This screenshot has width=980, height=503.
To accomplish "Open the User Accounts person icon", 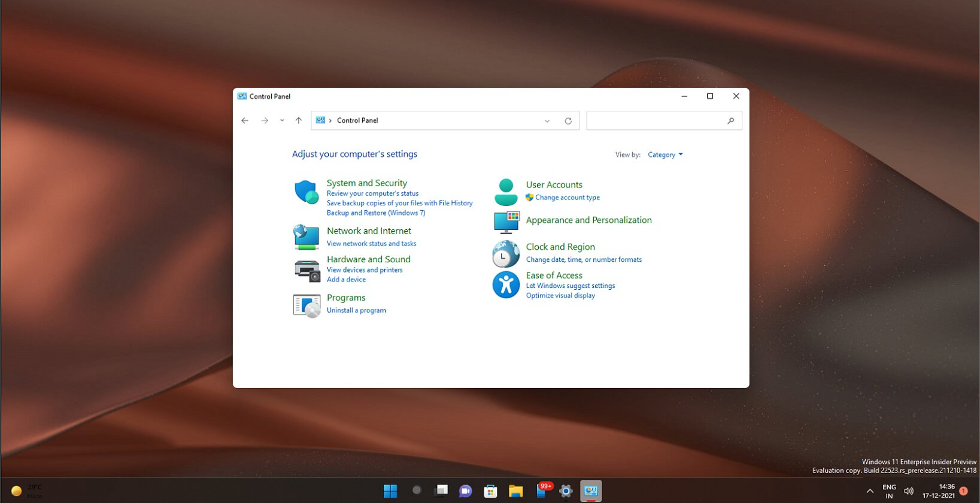I will click(506, 192).
